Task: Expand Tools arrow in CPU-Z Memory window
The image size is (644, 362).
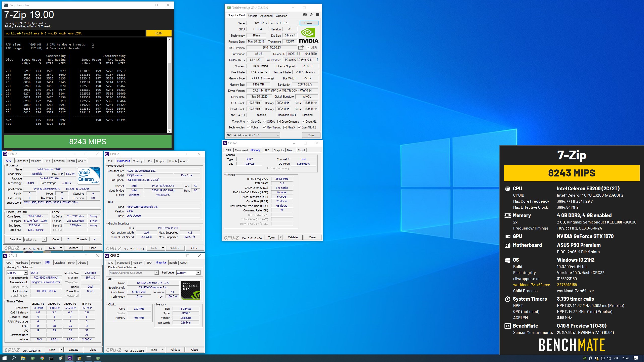Action: tap(280, 237)
